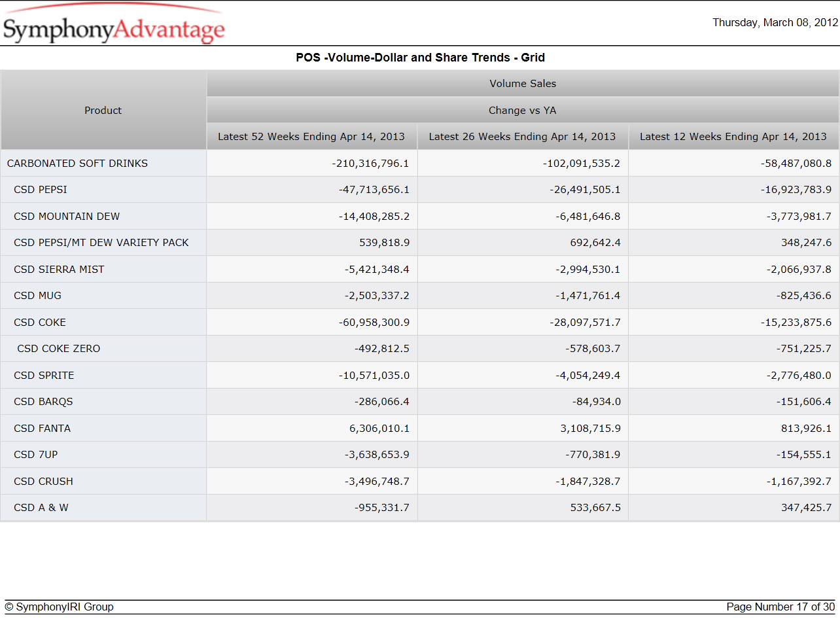Click the CARBONATED SOFT DRINKS row label
Screen dimensions: 840x619
click(77, 164)
